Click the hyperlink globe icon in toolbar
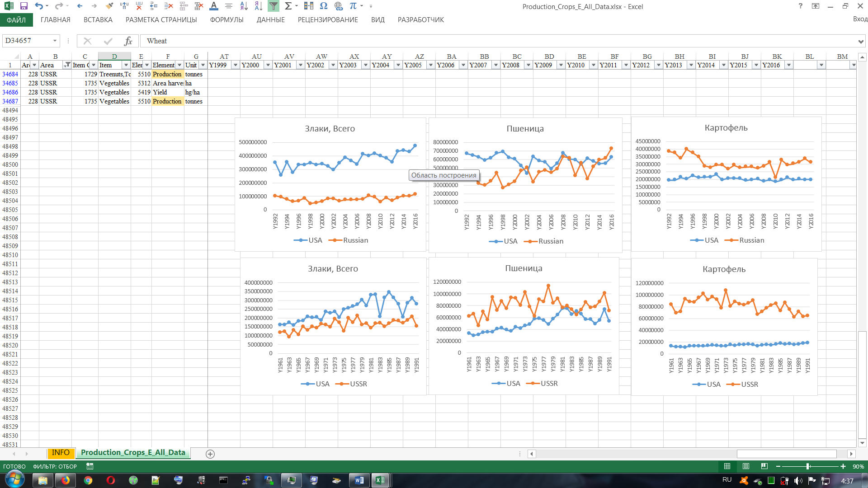Viewport: 868px width, 488px height. point(338,6)
